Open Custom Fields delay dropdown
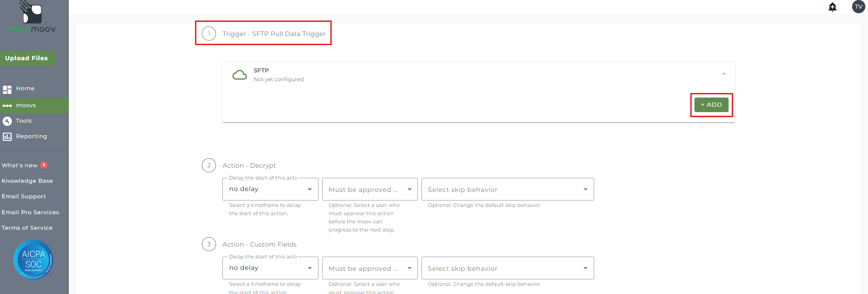This screenshot has width=868, height=294. [x=270, y=268]
